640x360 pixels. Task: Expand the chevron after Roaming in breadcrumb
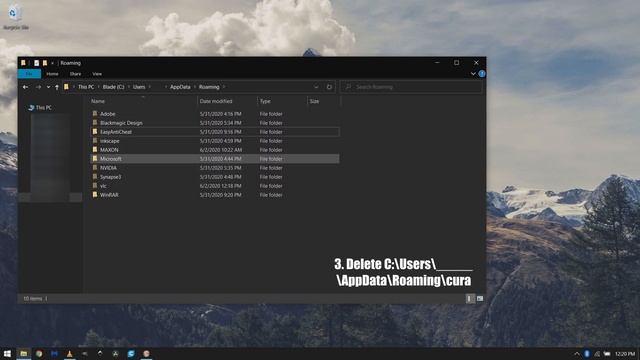tap(224, 87)
